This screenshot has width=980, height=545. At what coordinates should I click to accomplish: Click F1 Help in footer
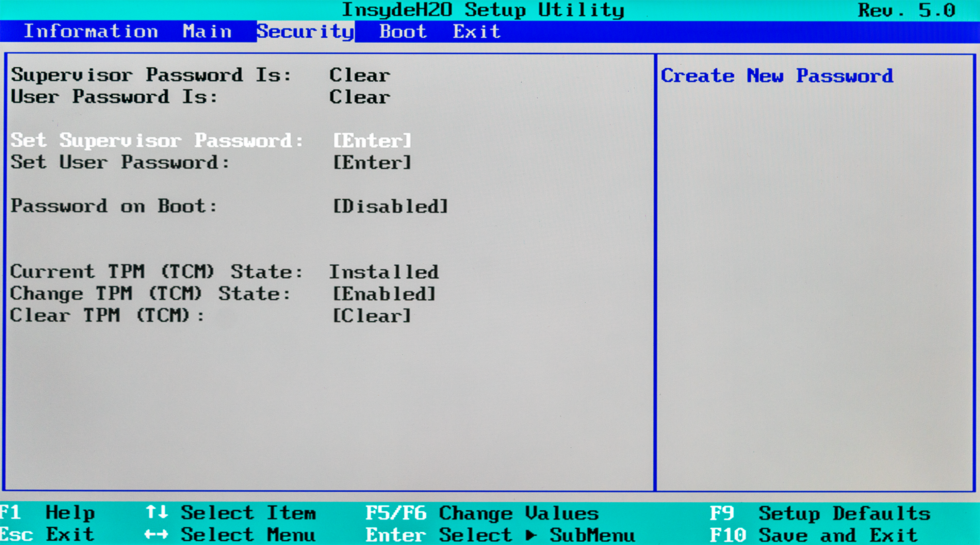click(48, 512)
